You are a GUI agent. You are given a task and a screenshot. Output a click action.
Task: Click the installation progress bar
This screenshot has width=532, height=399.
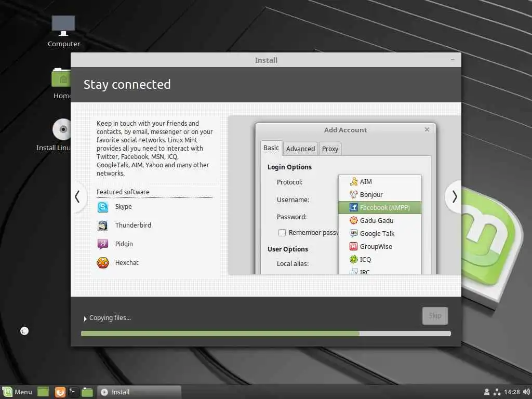point(266,334)
